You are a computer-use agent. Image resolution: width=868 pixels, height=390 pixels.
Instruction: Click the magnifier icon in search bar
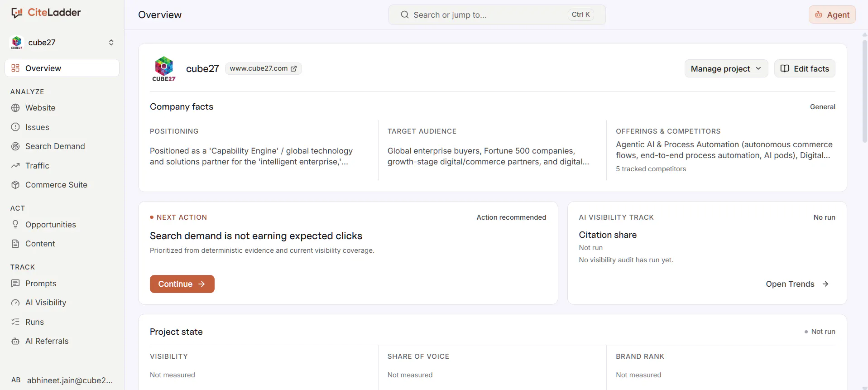404,14
